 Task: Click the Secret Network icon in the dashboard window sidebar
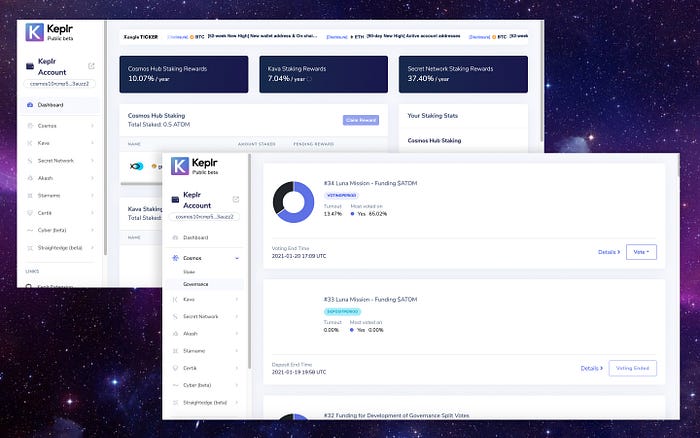[x=30, y=161]
